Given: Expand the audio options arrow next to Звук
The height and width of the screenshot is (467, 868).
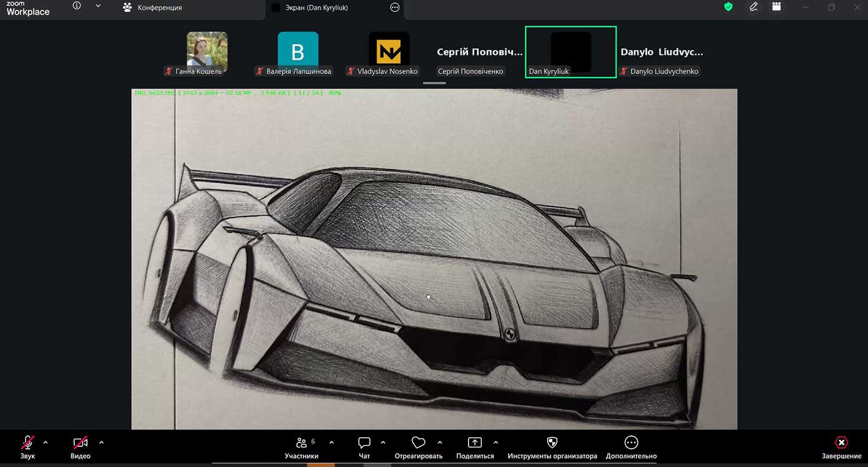Looking at the screenshot, I should click(x=45, y=442).
